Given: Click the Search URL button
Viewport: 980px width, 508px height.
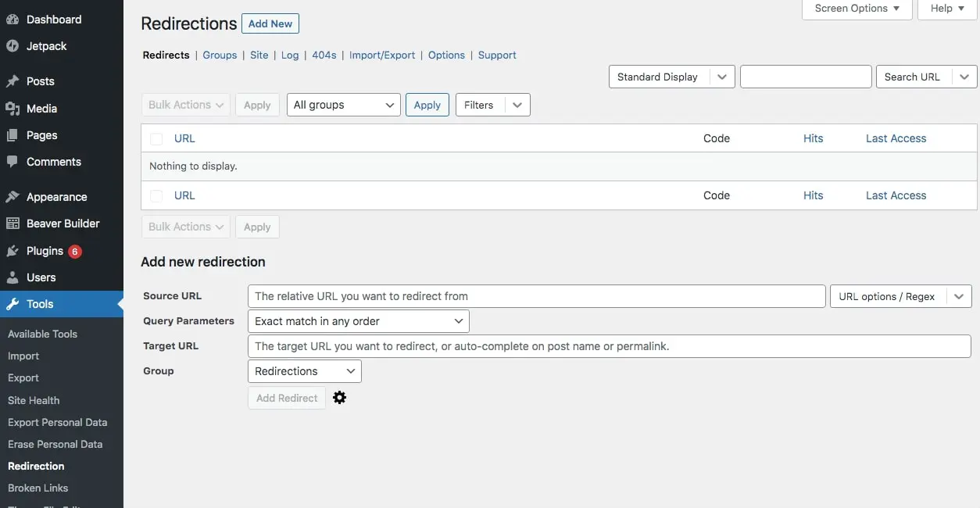Looking at the screenshot, I should click(x=912, y=77).
